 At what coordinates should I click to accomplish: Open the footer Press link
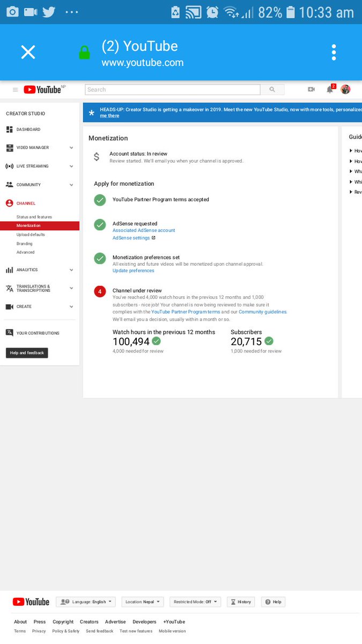click(40, 622)
